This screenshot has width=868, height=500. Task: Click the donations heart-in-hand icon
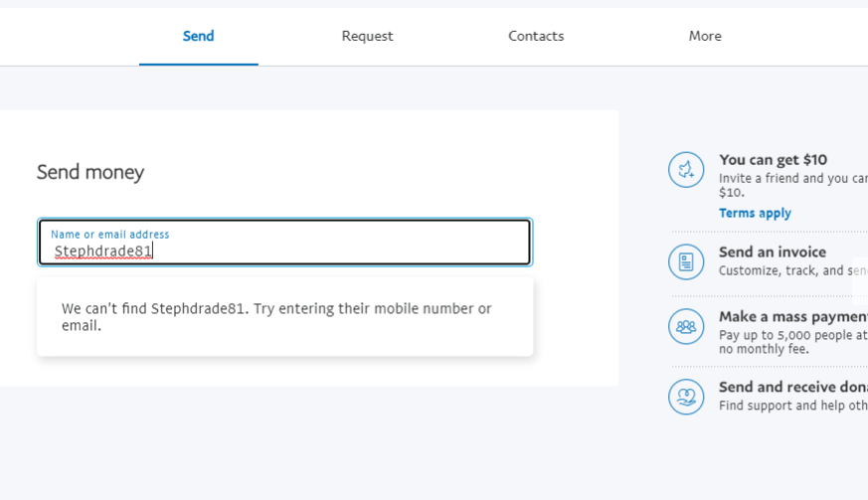pos(686,397)
